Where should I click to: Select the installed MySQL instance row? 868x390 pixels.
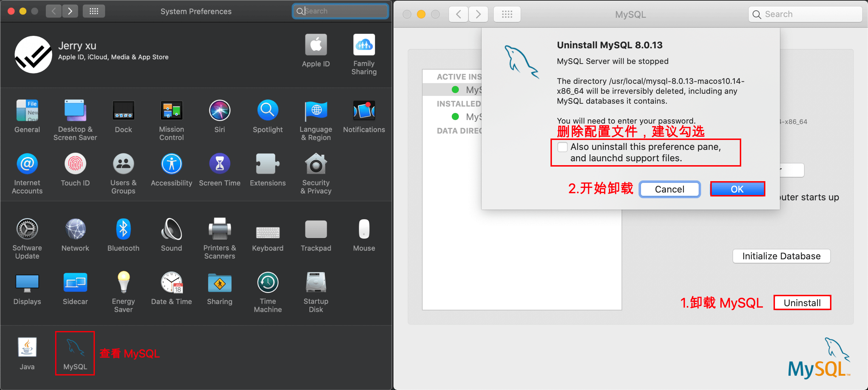[452, 117]
